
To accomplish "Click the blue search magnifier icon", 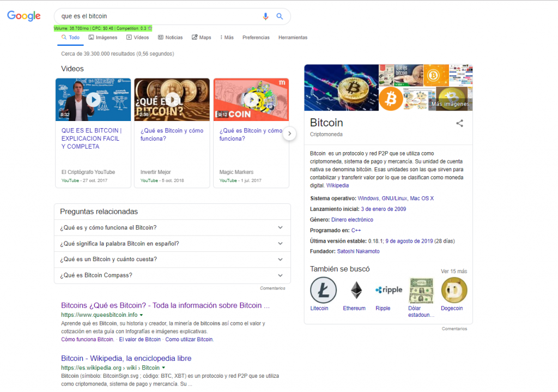I will pyautogui.click(x=280, y=16).
